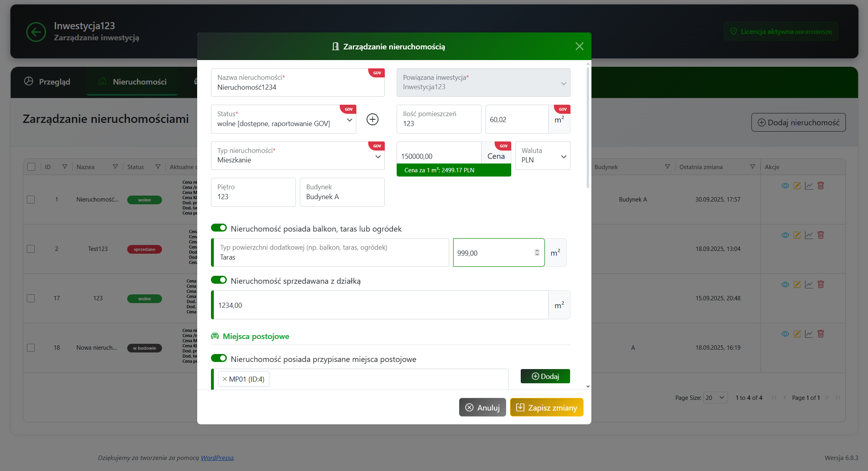View details of property Nieruchomość in row 1
Screen dimensions: 868x471
pyautogui.click(x=785, y=185)
